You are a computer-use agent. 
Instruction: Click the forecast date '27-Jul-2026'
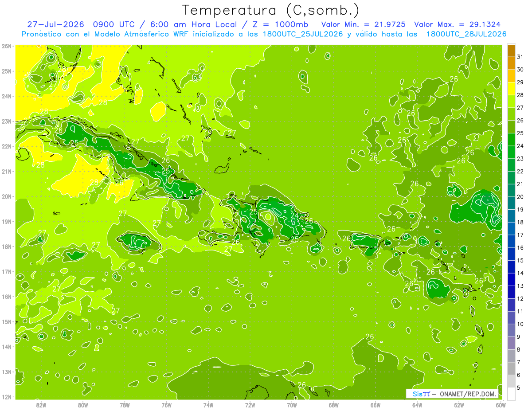tap(56, 24)
